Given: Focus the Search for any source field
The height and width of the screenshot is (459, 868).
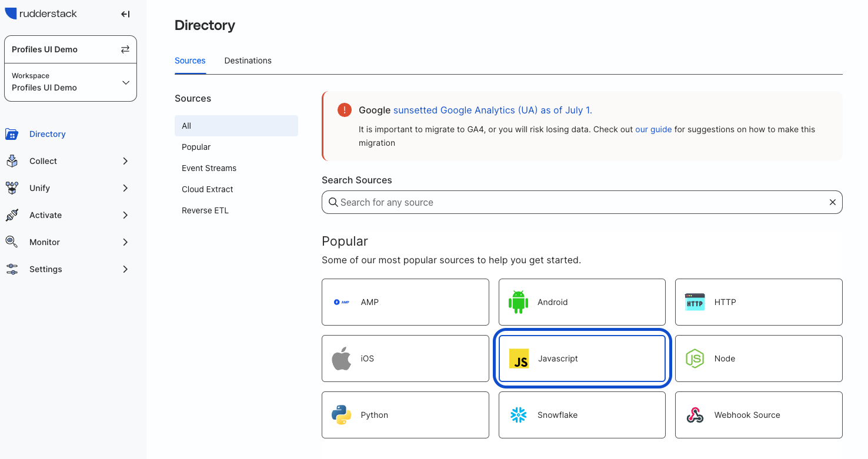Looking at the screenshot, I should point(582,202).
